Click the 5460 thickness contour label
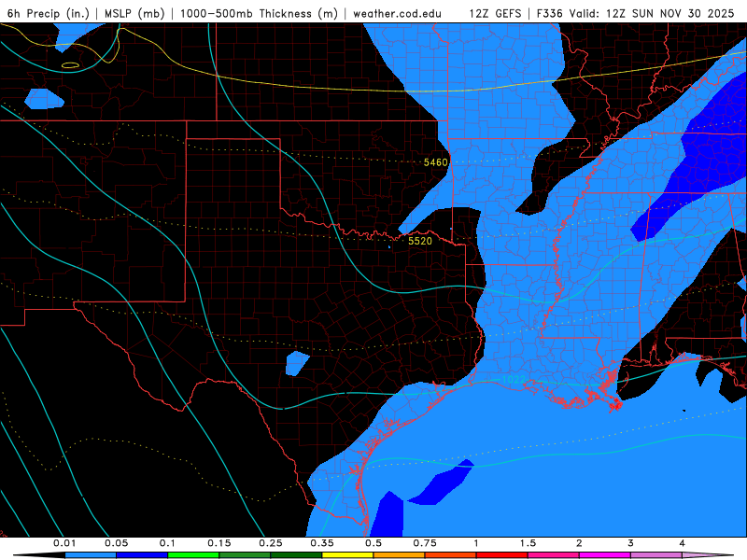747x560 pixels. click(x=436, y=162)
